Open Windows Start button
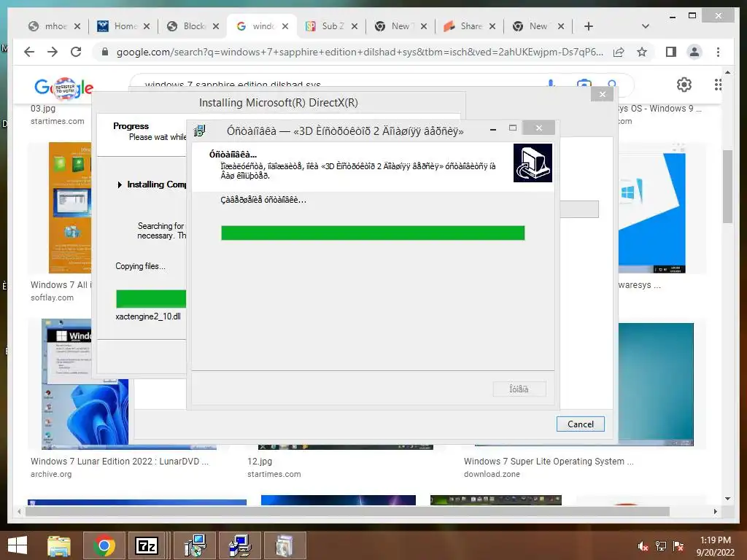Image resolution: width=747 pixels, height=560 pixels. tap(18, 545)
